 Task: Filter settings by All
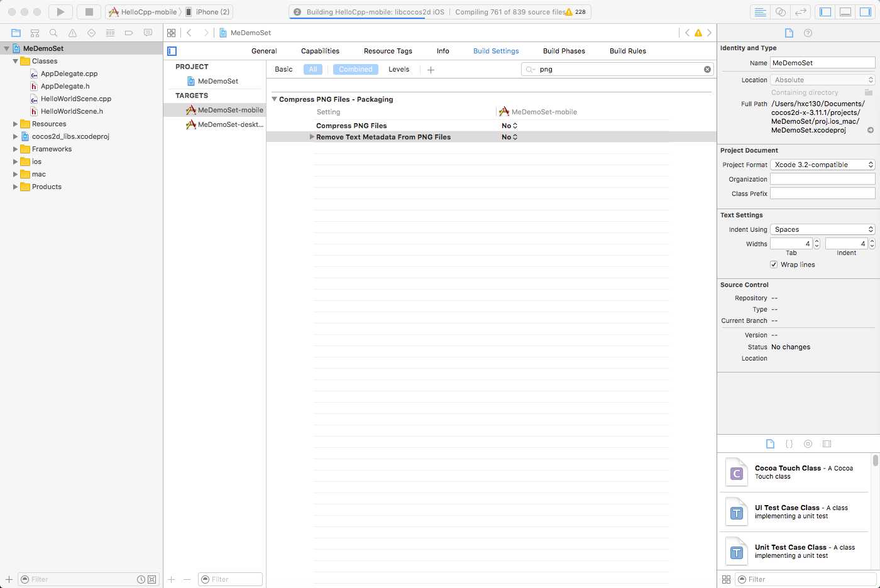click(x=313, y=69)
